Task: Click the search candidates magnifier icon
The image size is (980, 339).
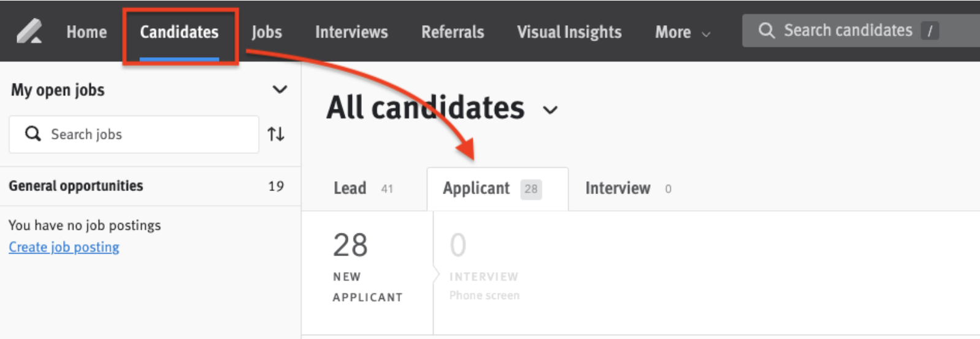Action: click(766, 31)
